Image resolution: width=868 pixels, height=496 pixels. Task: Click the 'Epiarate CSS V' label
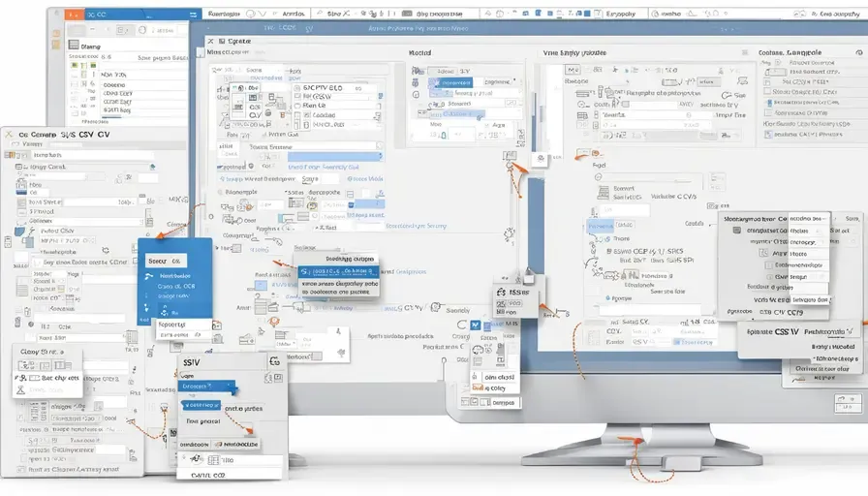[x=773, y=332]
